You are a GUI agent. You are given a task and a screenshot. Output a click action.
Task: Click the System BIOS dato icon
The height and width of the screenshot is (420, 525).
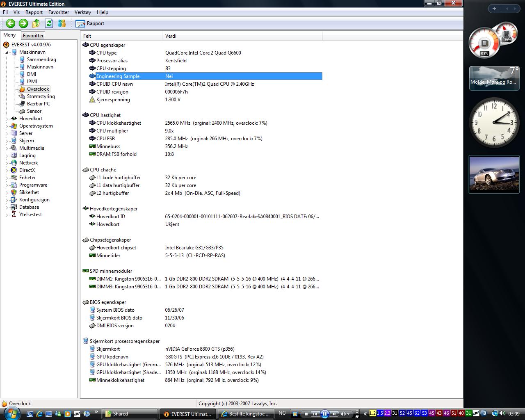click(x=92, y=310)
